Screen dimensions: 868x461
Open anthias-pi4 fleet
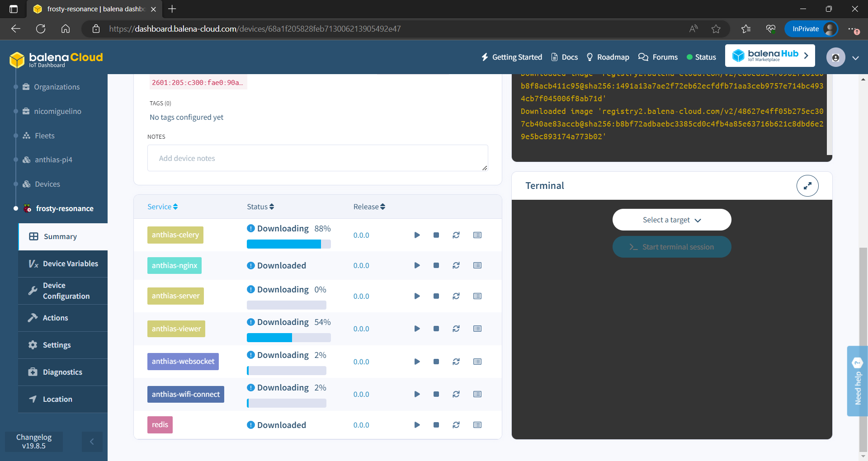(x=47, y=160)
